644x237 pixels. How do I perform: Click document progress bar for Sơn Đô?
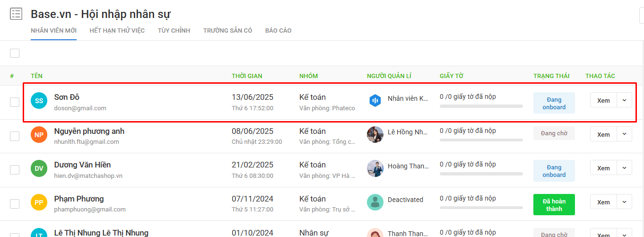click(x=481, y=106)
